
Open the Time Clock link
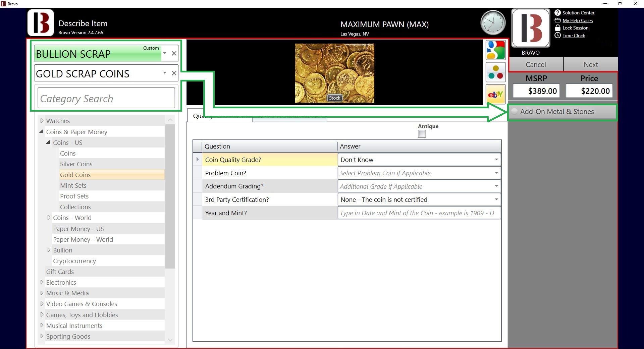[x=574, y=36]
